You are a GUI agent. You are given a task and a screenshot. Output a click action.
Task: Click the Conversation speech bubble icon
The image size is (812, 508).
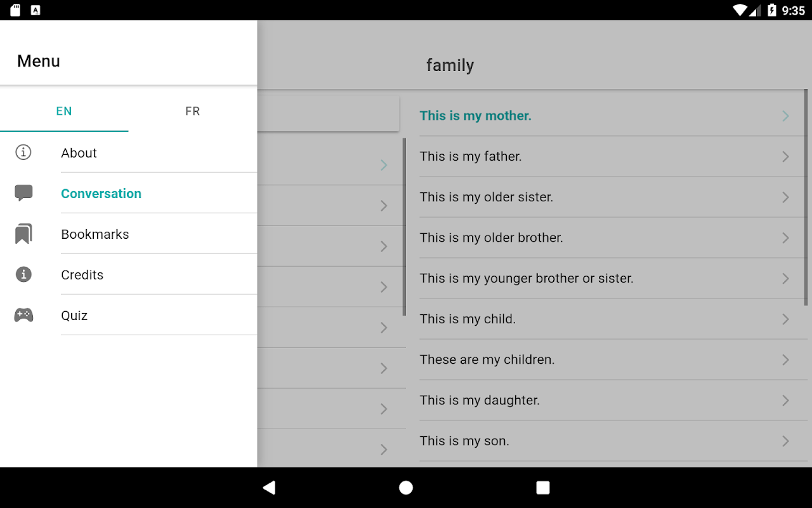tap(23, 193)
